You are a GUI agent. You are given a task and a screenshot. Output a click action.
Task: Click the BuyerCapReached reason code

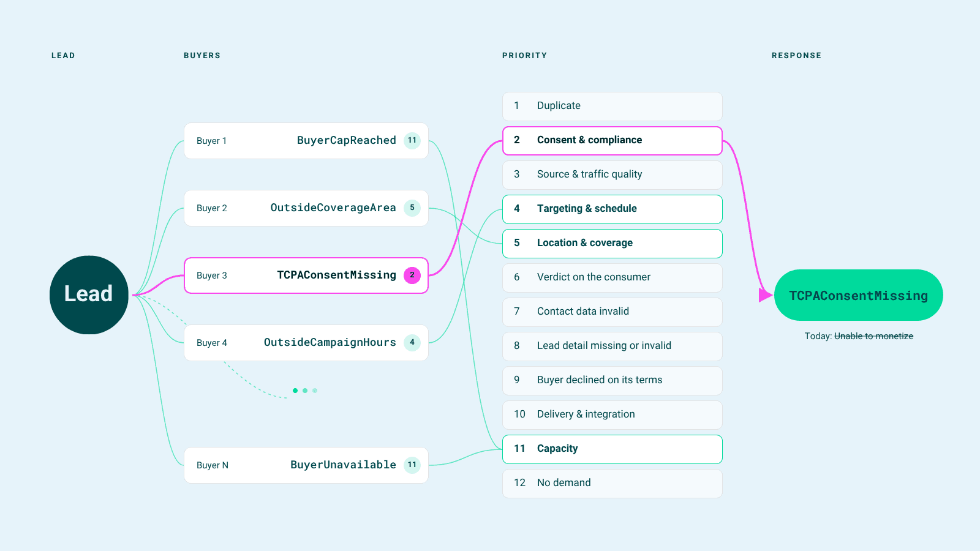(347, 140)
